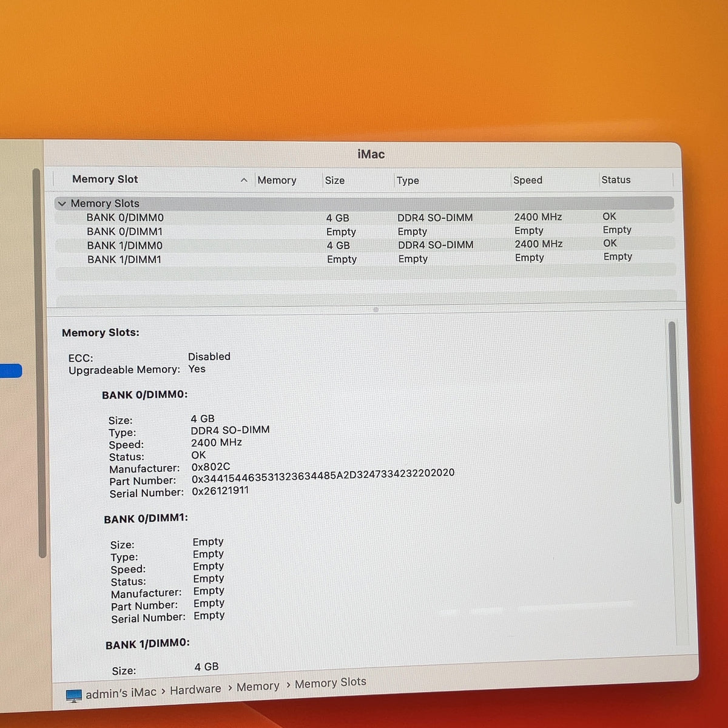Toggle sort arrow on Memory Slot column

pyautogui.click(x=244, y=180)
